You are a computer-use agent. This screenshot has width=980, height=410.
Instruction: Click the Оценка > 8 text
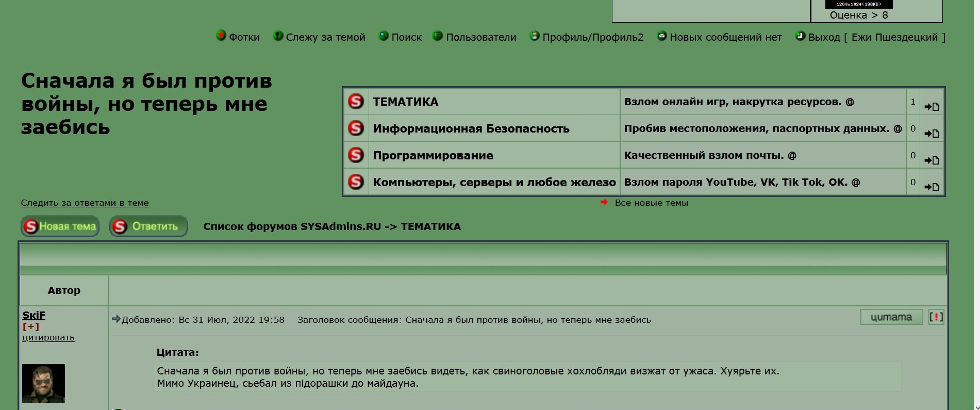click(x=859, y=15)
